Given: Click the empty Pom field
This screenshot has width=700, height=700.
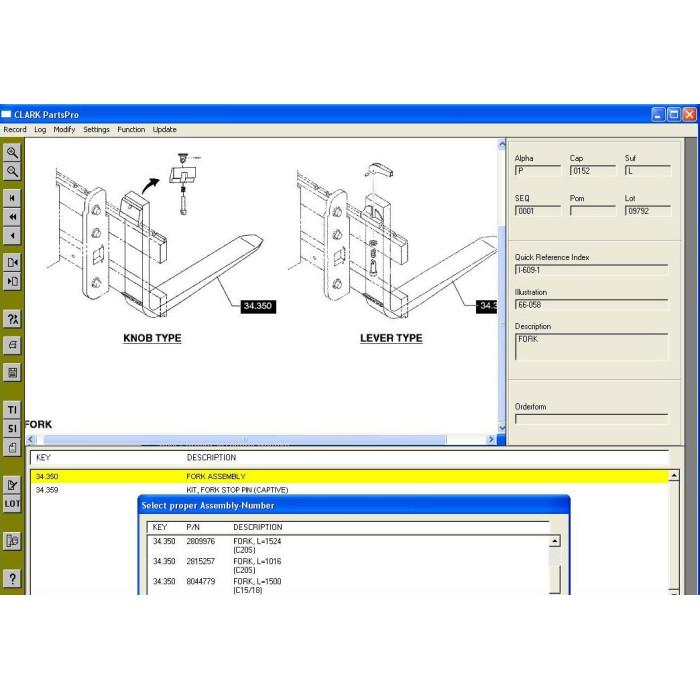Looking at the screenshot, I should pos(593,211).
